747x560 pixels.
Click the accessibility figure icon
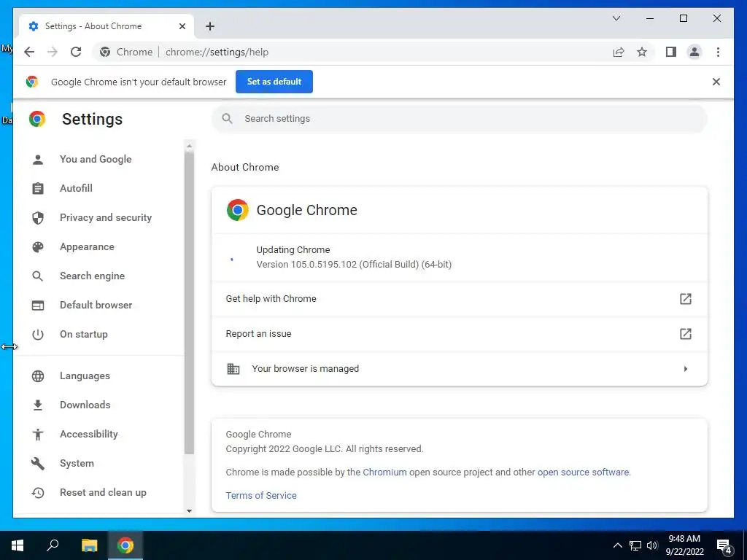38,434
